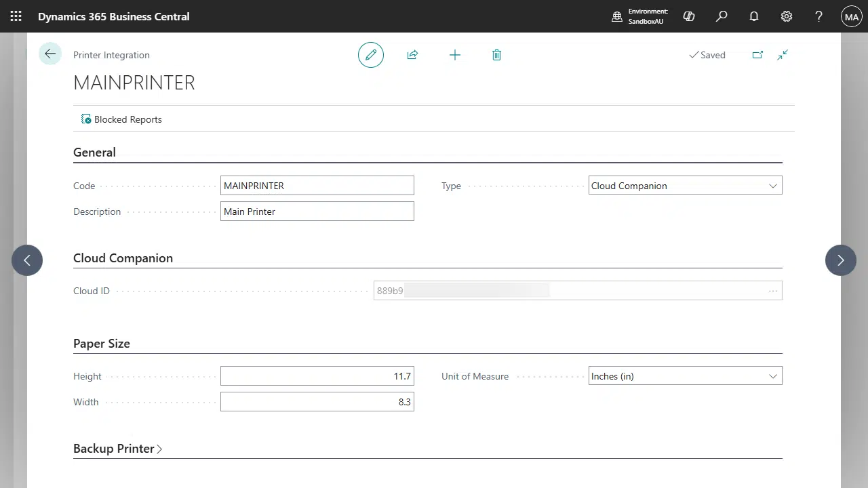Open the app launcher waffle menu
The image size is (868, 488).
[16, 16]
